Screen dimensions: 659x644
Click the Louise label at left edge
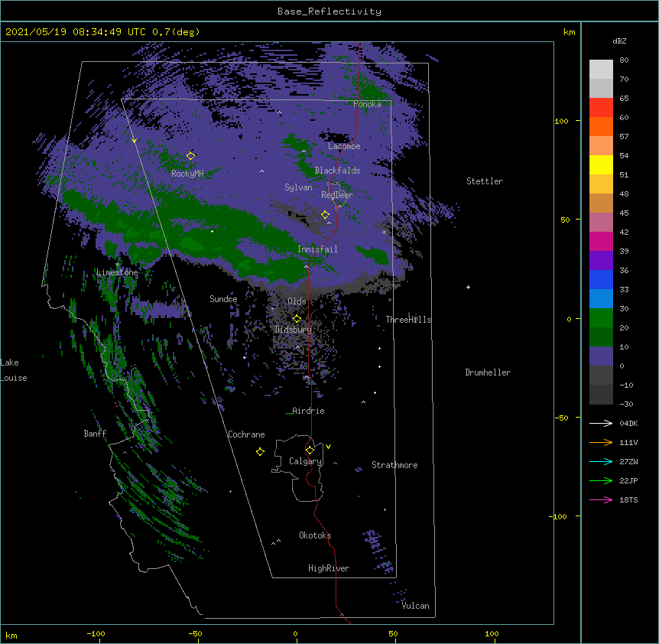(14, 378)
